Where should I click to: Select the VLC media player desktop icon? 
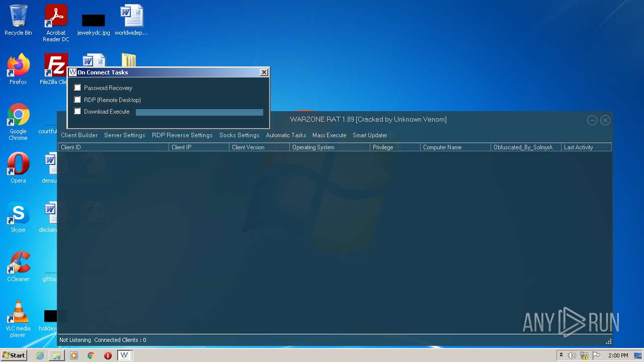(18, 319)
